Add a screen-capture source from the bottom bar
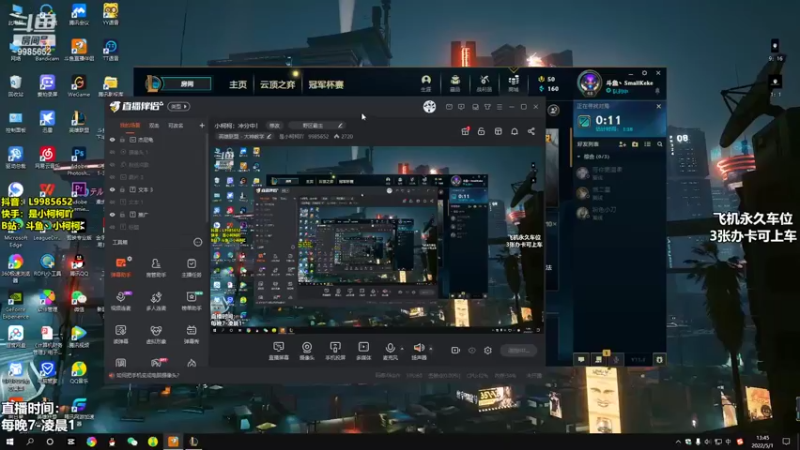 click(x=279, y=351)
